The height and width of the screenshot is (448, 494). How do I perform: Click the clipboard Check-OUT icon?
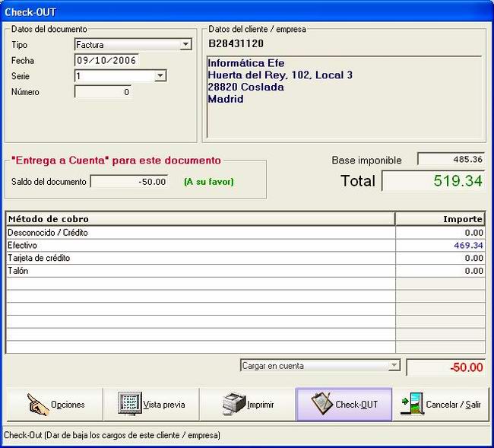(x=321, y=404)
